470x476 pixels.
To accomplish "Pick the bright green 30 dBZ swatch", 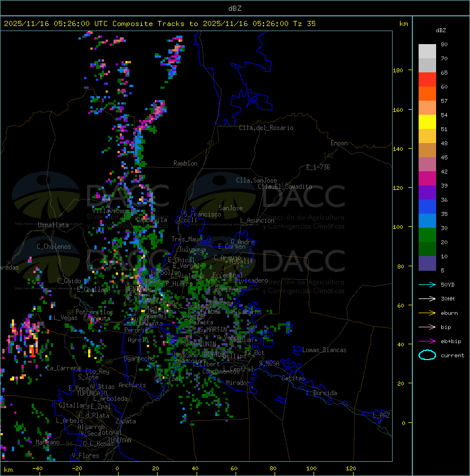I will (x=427, y=235).
